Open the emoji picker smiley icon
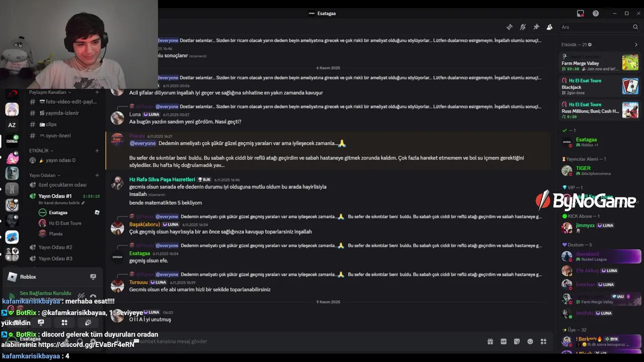Image resolution: width=644 pixels, height=362 pixels. coord(530,341)
